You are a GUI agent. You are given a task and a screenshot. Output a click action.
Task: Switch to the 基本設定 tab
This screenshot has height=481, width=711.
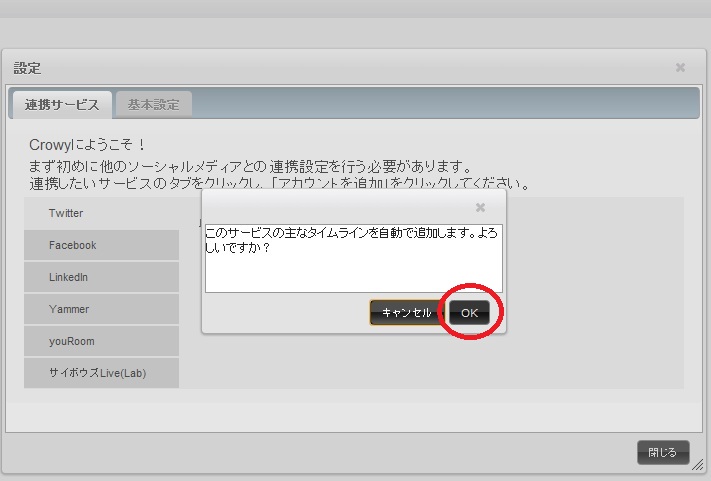[153, 104]
